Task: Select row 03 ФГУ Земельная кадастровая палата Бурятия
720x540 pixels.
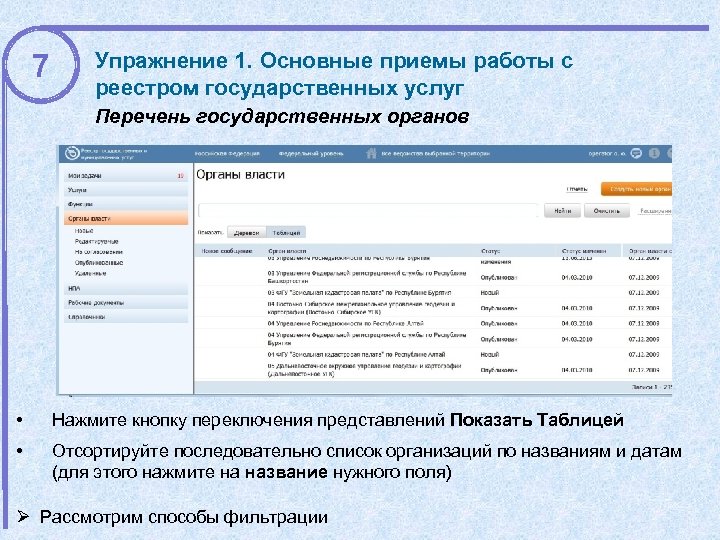Action: pos(434,292)
